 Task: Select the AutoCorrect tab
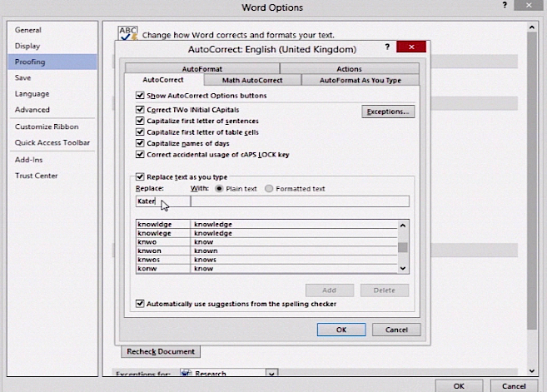tap(163, 80)
